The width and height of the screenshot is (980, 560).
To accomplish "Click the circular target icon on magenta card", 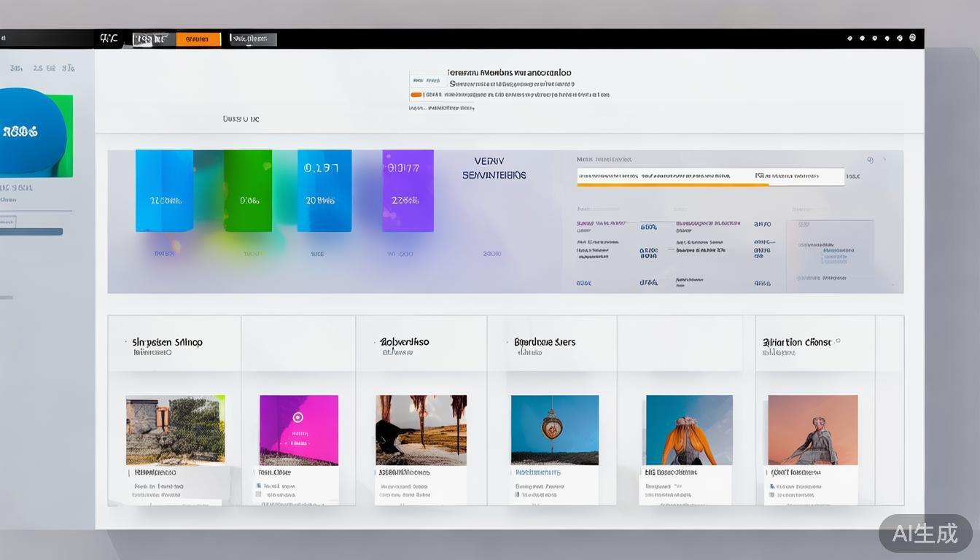I will pos(297,418).
